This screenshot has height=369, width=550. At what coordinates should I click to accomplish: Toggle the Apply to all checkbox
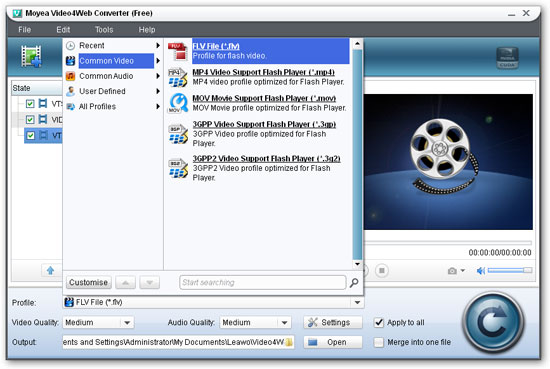point(379,322)
